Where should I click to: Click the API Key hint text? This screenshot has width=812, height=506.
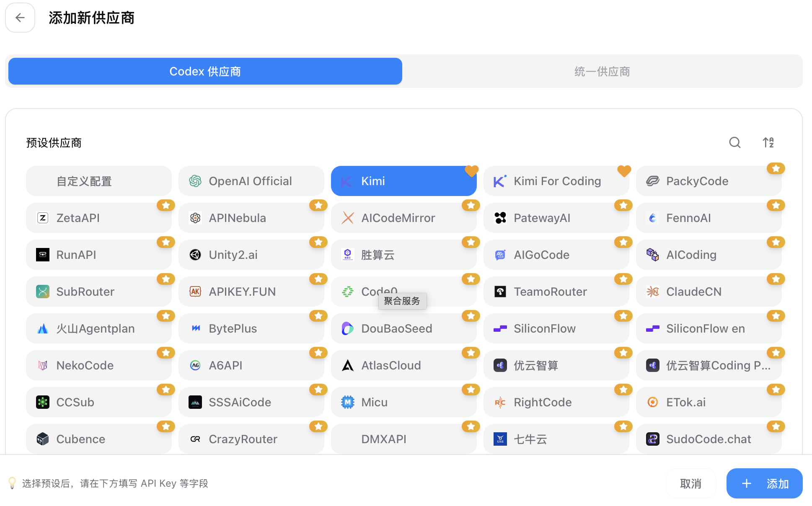coord(115,483)
